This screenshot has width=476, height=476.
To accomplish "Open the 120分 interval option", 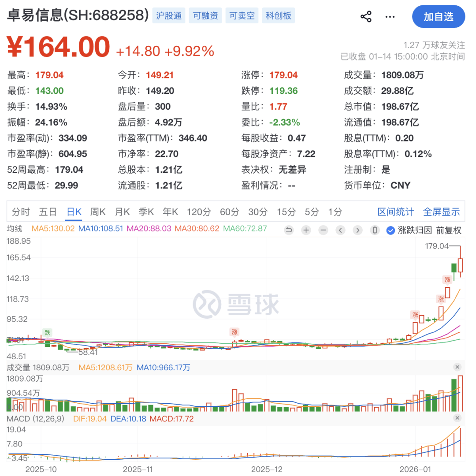I will click(199, 212).
